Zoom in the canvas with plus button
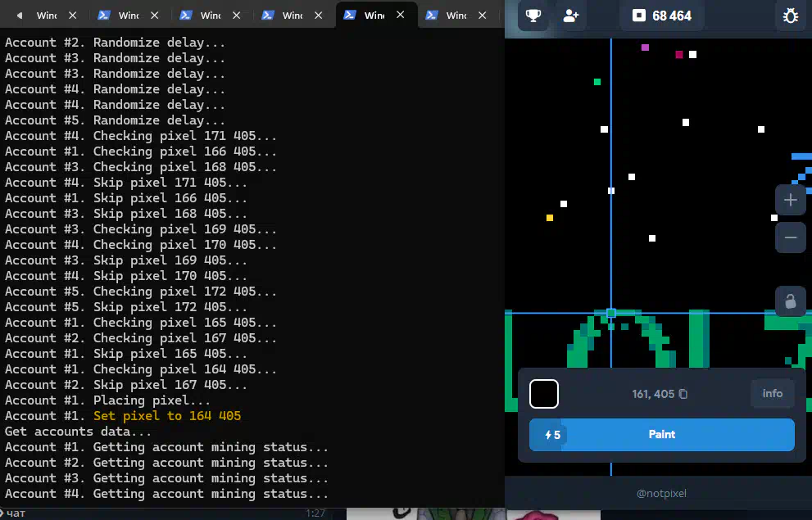 pos(790,200)
